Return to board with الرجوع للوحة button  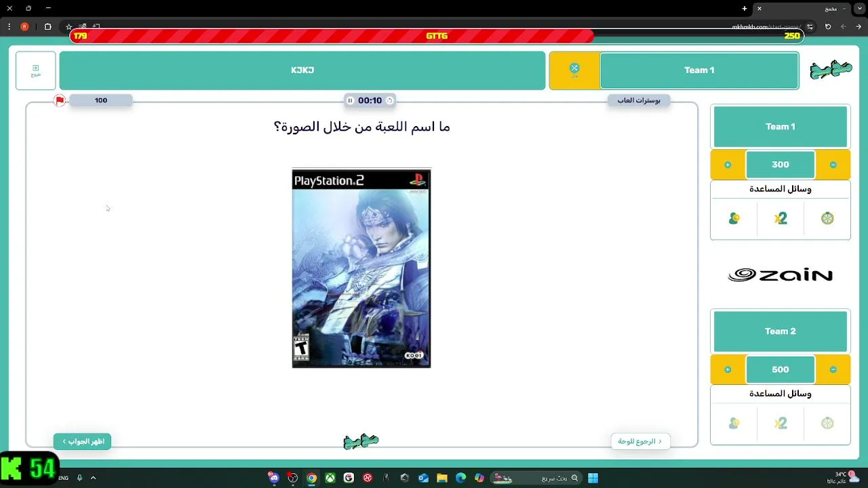[x=640, y=441]
